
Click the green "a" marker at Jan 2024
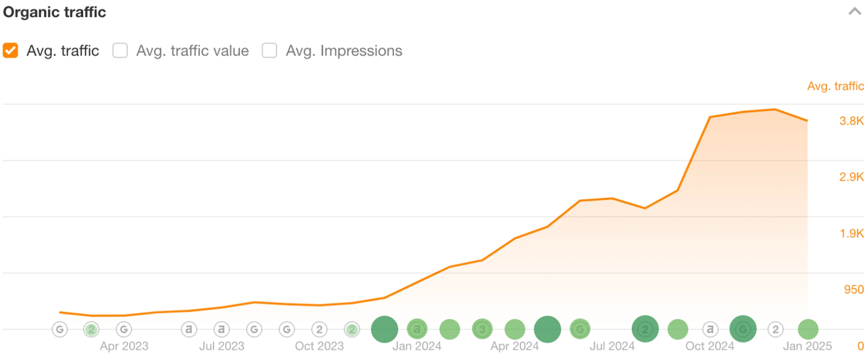tap(416, 329)
